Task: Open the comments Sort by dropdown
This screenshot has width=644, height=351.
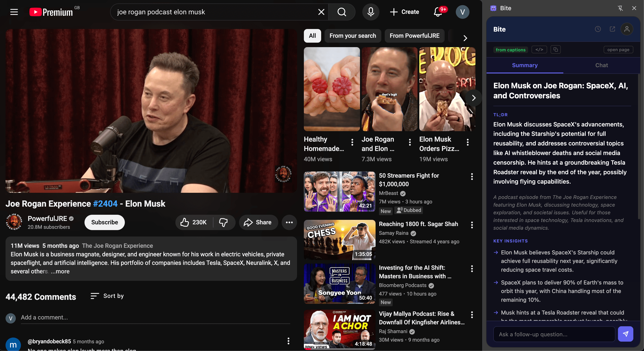Action: (107, 296)
